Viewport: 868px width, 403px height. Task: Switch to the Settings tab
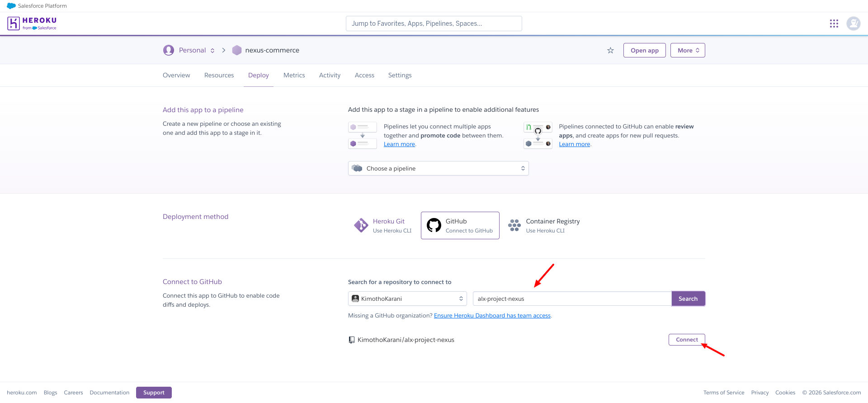400,75
